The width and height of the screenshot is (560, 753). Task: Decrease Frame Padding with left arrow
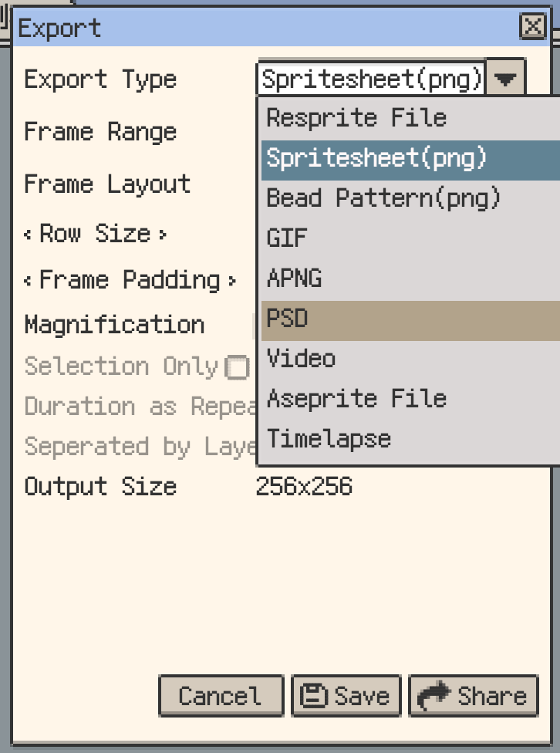pos(29,281)
